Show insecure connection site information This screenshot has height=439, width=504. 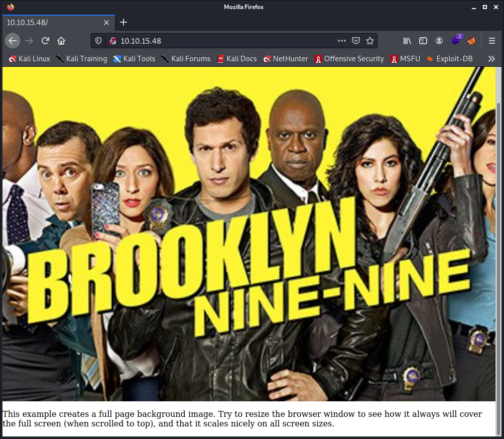click(x=113, y=41)
